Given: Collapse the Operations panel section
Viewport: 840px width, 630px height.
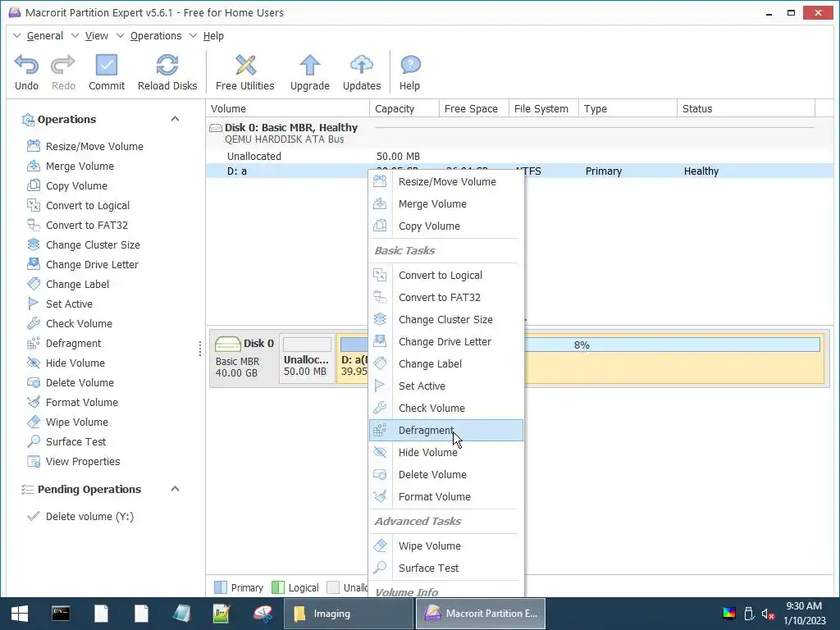Looking at the screenshot, I should (175, 119).
